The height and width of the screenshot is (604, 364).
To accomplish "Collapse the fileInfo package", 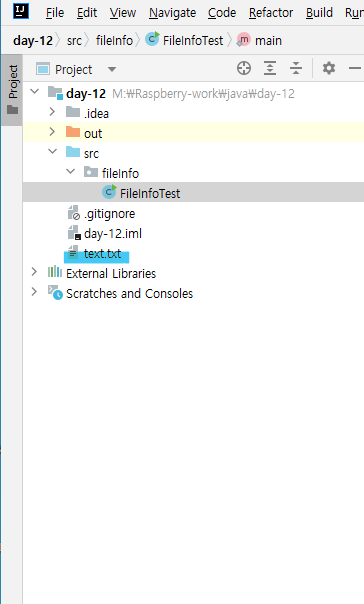I will pyautogui.click(x=71, y=171).
